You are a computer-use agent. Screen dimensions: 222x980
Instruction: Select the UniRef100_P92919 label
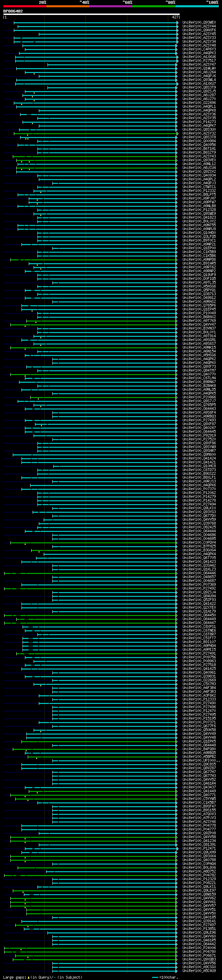(199, 436)
